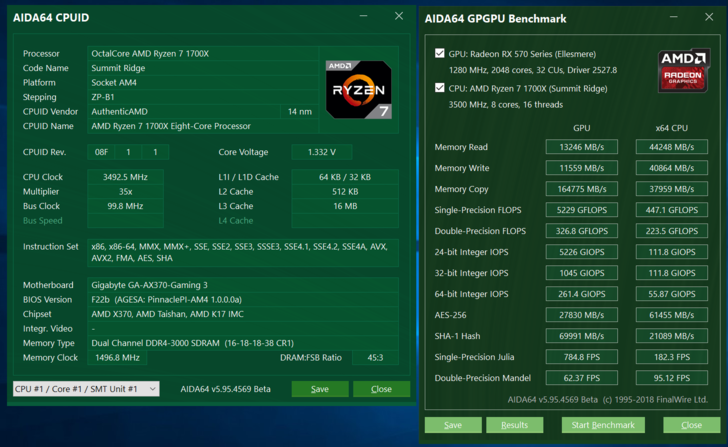
Task: Click the CPUID Vendor value AuthenticAMD
Action: coord(183,111)
